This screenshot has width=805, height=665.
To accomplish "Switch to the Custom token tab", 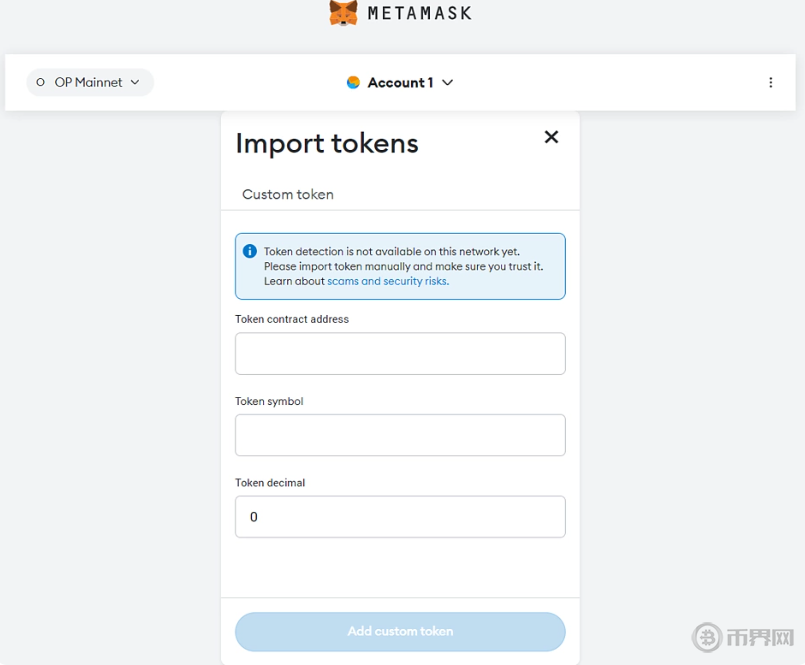I will click(x=288, y=194).
